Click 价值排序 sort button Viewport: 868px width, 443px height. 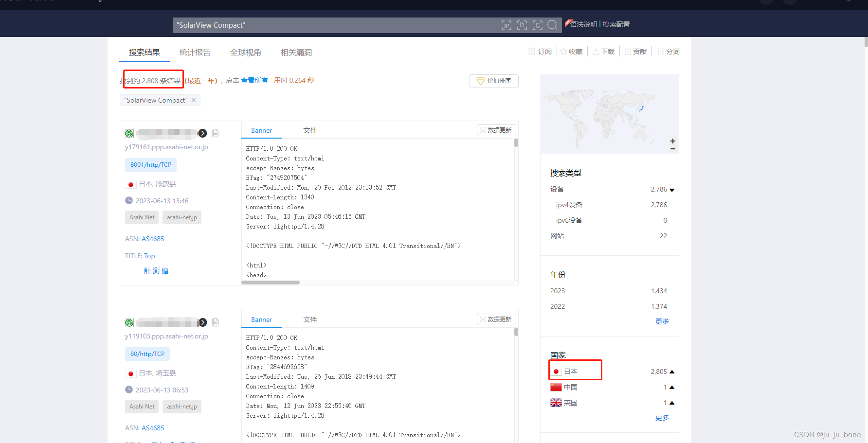pos(494,81)
